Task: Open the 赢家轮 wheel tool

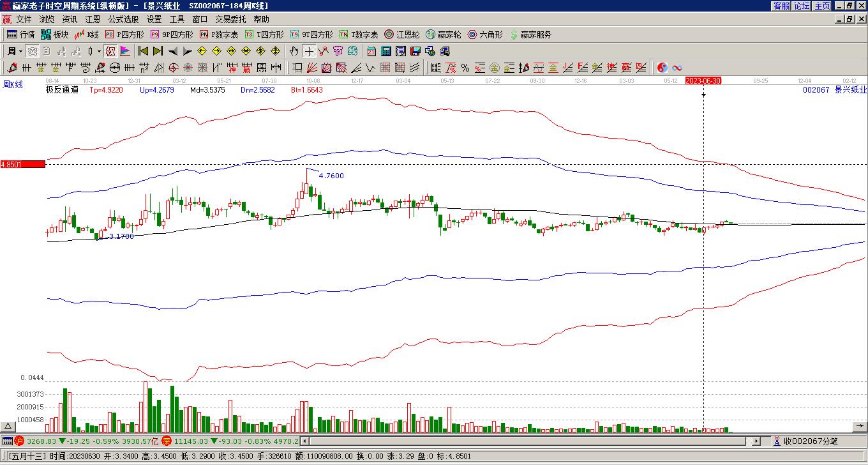Action: pos(444,34)
